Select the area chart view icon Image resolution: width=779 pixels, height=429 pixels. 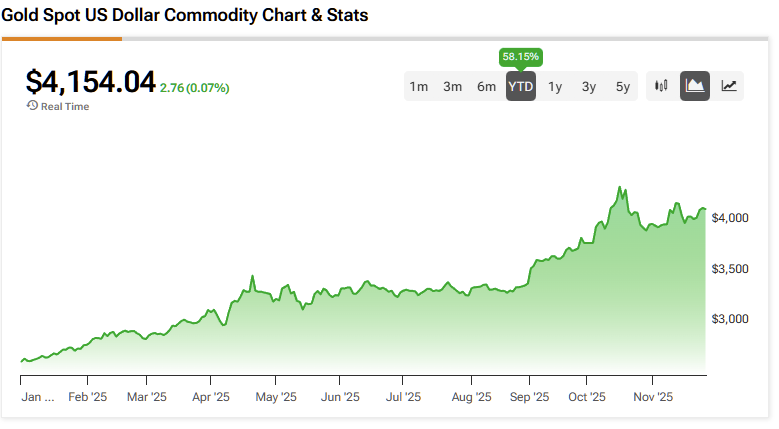click(x=695, y=86)
